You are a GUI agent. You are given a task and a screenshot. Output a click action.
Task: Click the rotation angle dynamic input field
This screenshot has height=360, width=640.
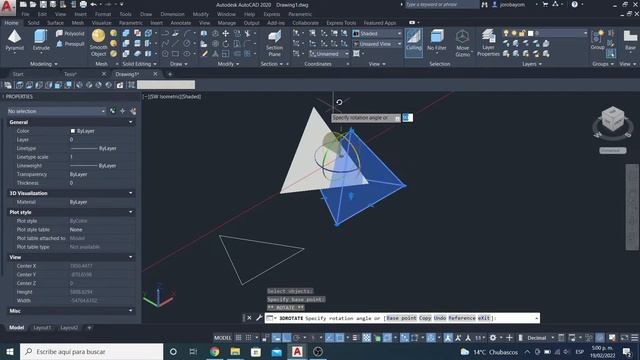point(407,118)
